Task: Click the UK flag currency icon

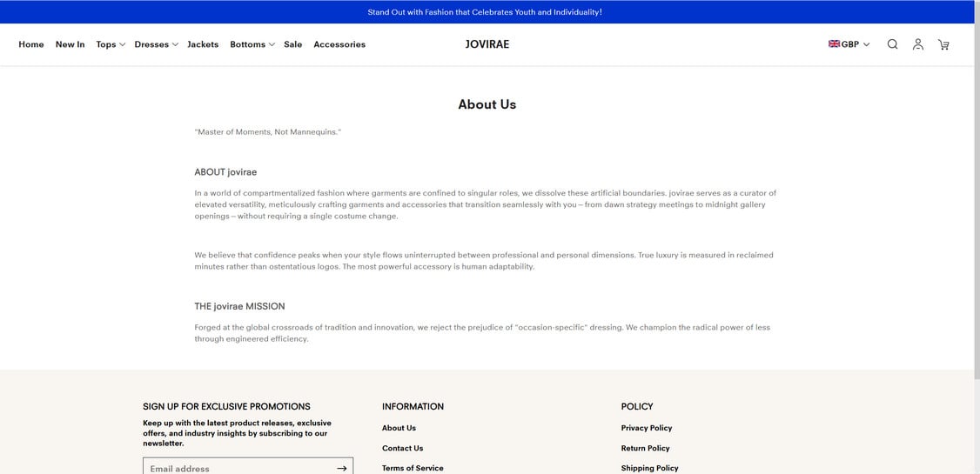Action: click(834, 44)
